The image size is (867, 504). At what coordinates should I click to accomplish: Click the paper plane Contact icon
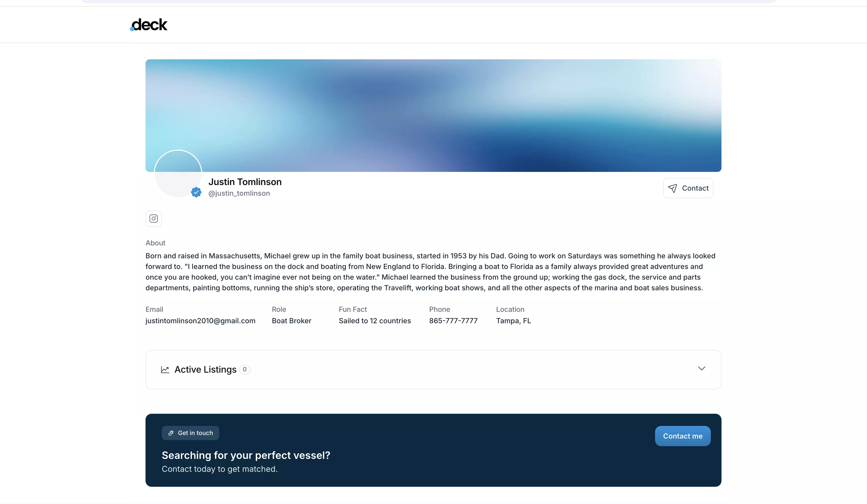point(672,188)
